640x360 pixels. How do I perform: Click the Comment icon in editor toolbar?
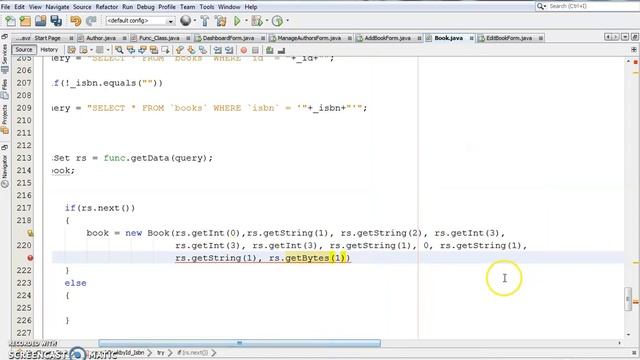click(x=269, y=50)
